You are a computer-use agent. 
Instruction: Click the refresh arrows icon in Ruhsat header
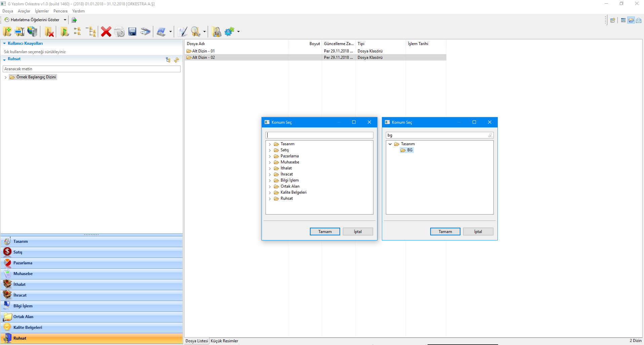point(176,60)
